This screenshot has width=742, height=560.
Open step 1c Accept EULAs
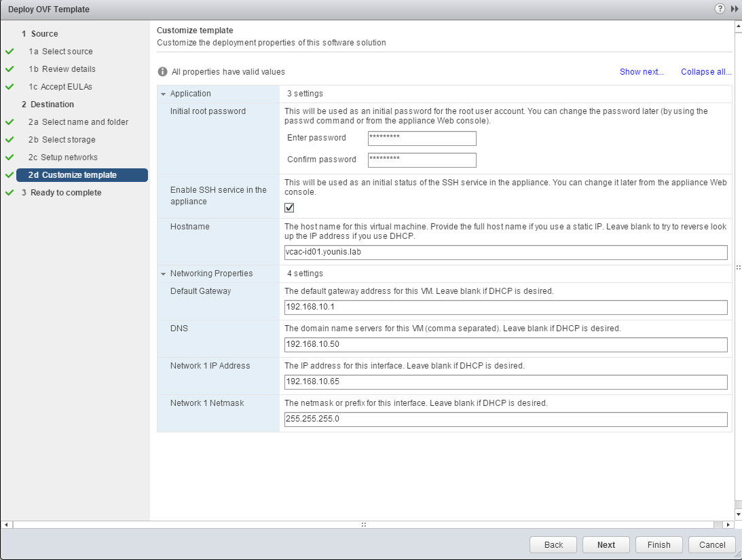pyautogui.click(x=67, y=87)
